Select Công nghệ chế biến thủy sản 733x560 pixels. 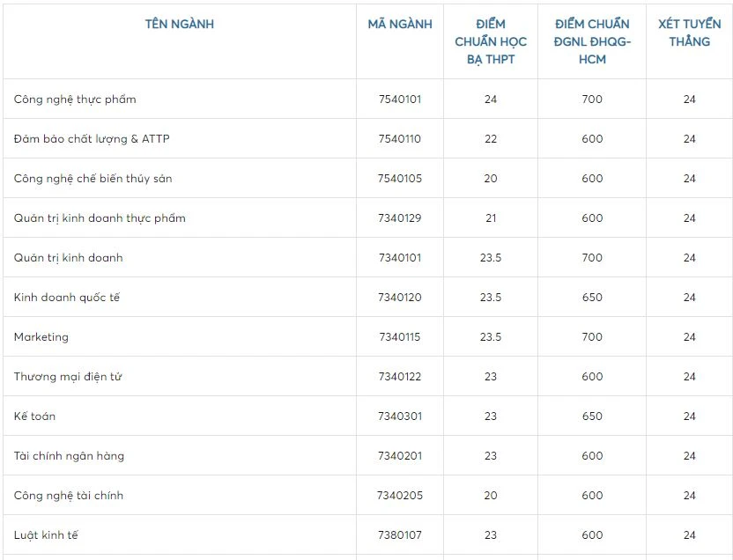coord(93,179)
